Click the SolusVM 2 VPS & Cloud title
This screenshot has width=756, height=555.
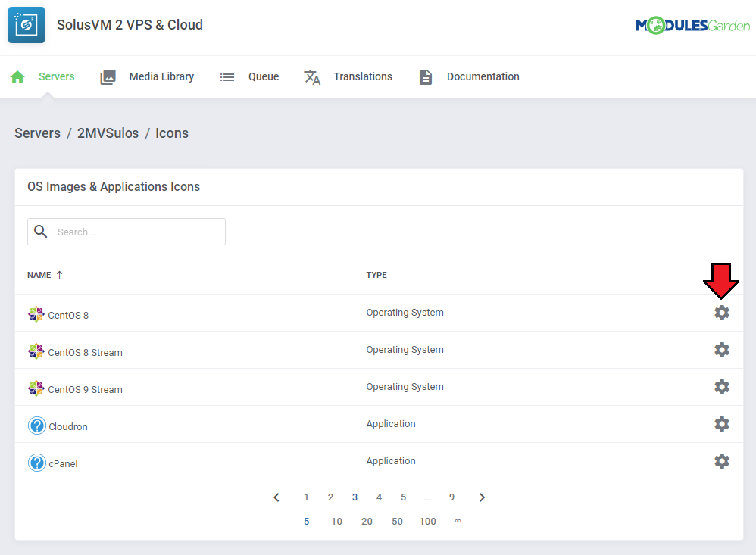130,24
